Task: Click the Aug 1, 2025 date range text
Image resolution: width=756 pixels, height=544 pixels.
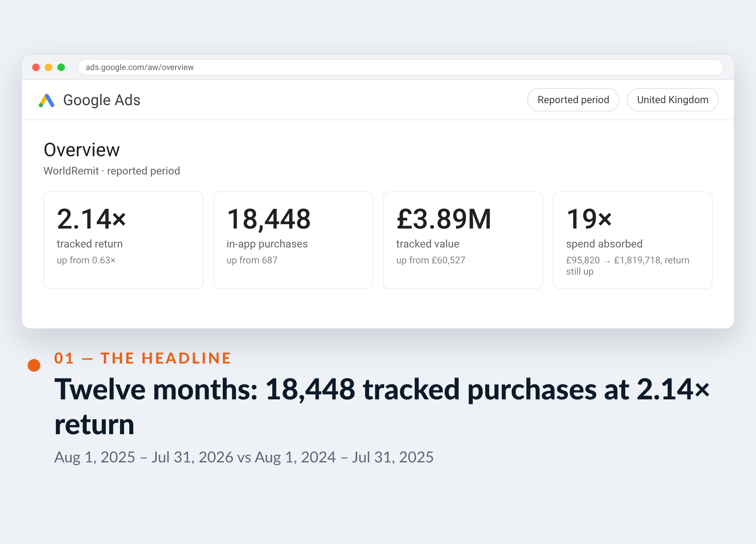Action: coord(244,457)
